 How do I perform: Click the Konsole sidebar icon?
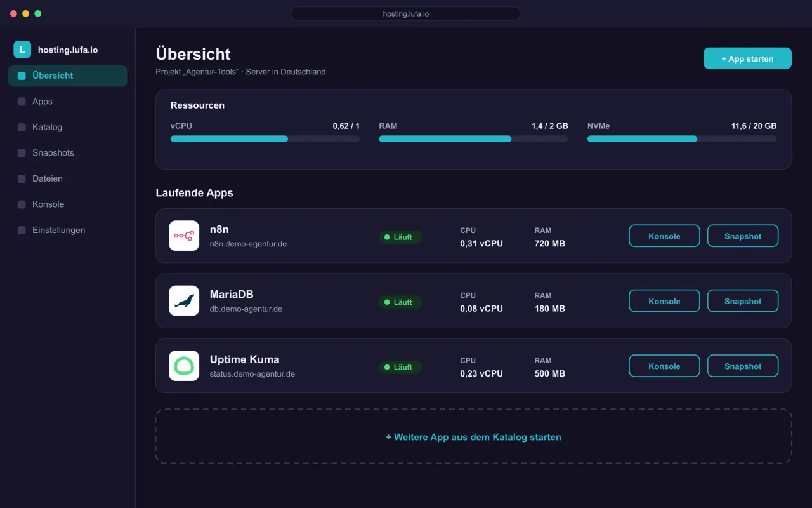pyautogui.click(x=22, y=204)
